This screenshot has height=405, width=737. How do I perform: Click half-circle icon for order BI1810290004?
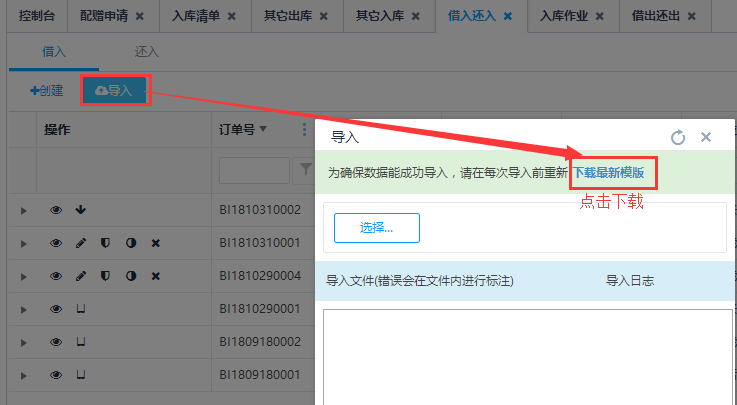[x=130, y=276]
